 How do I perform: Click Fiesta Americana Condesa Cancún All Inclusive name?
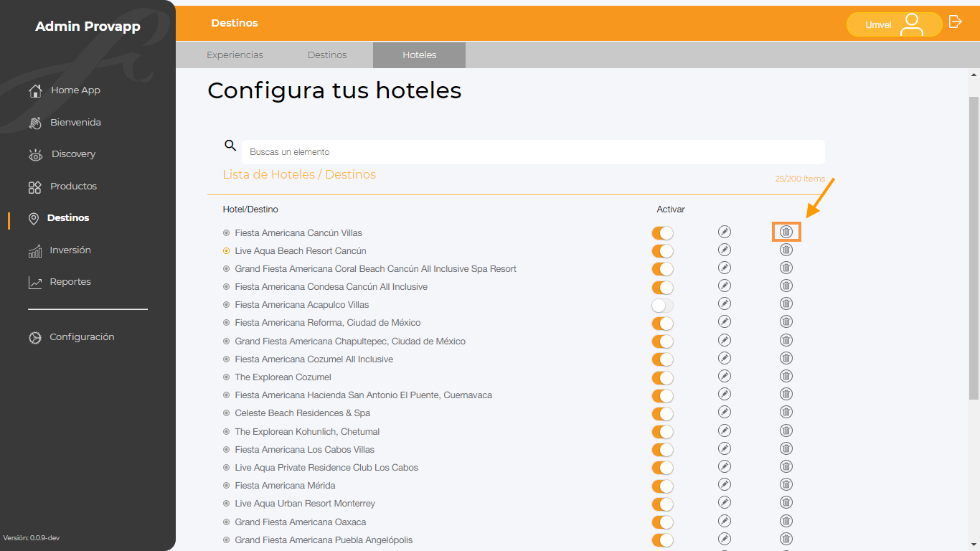pos(331,287)
